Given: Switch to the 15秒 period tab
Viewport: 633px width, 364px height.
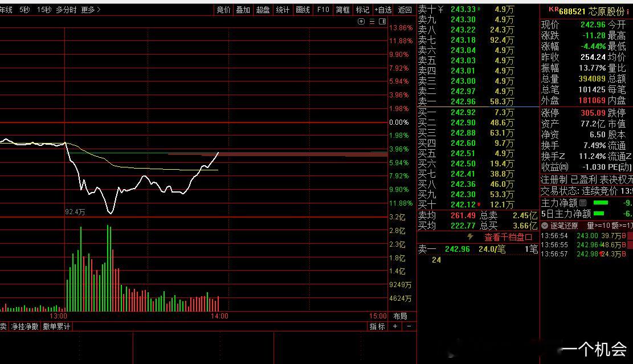Looking at the screenshot, I should click(x=44, y=10).
